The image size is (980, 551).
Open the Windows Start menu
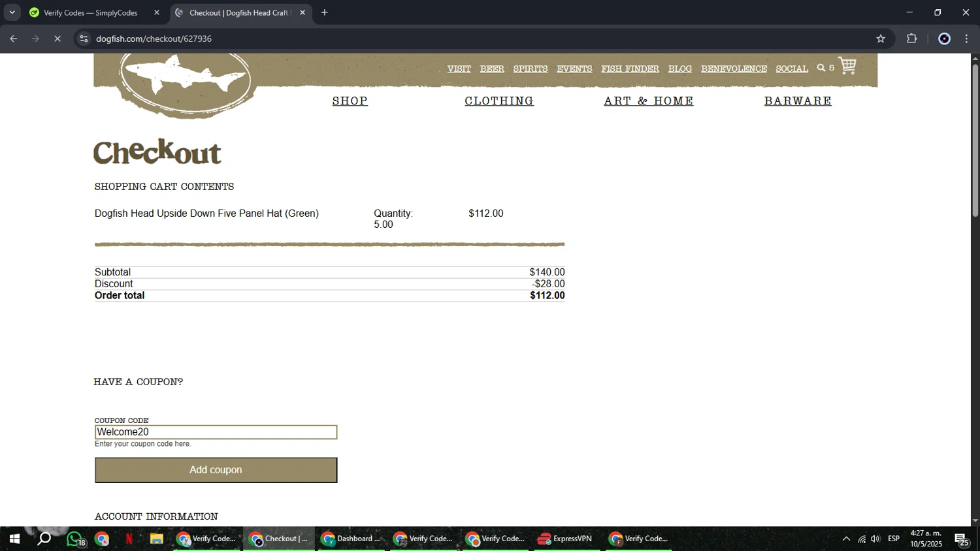coord(14,539)
